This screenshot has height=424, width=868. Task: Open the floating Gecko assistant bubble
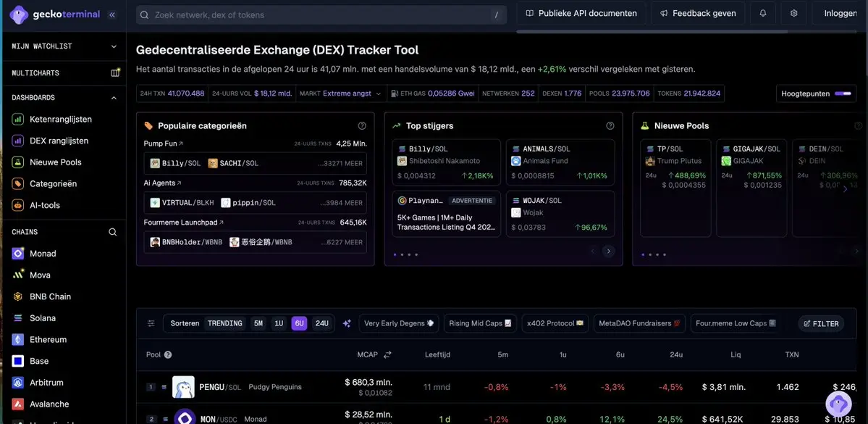pyautogui.click(x=838, y=404)
